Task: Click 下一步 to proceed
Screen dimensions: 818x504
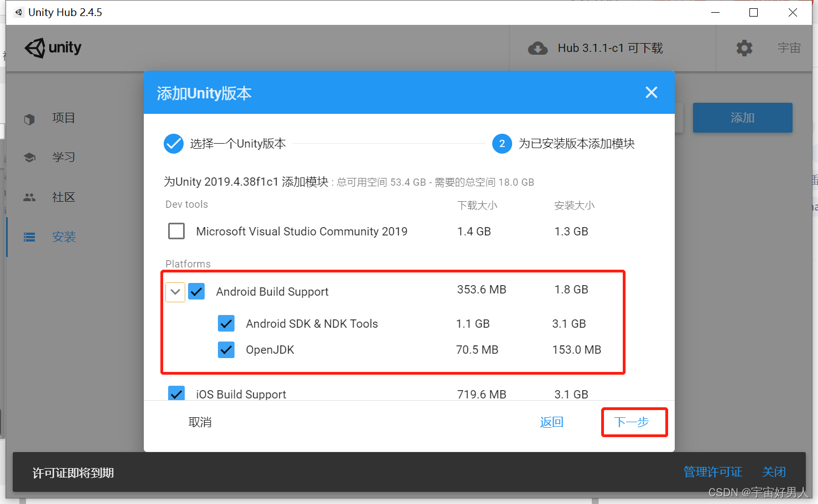Action: click(632, 422)
